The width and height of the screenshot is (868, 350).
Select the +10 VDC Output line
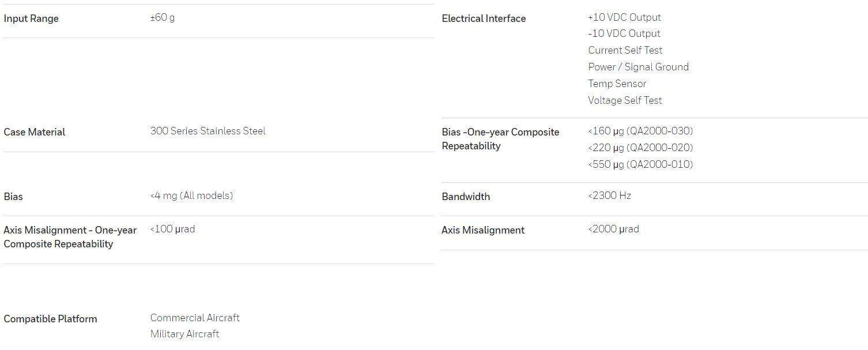625,17
